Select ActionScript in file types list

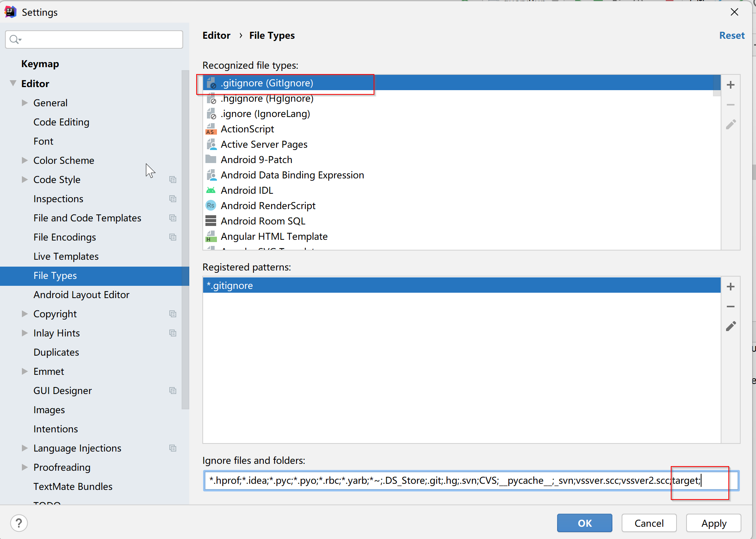pos(247,129)
